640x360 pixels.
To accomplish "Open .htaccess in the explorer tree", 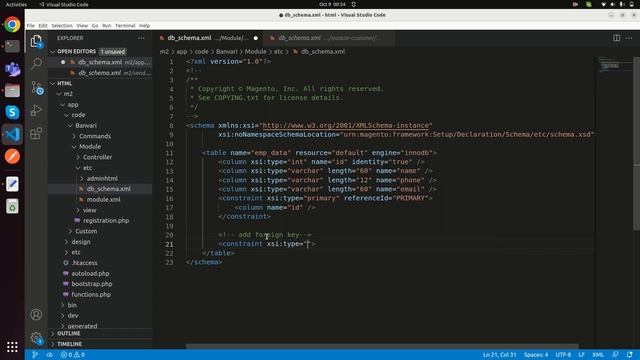I will click(x=84, y=263).
